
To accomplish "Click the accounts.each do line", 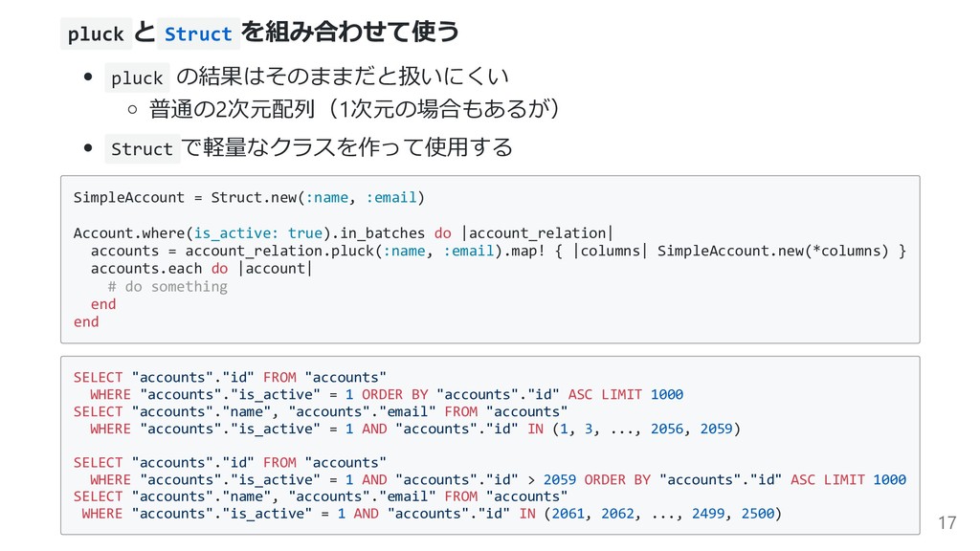I will [x=201, y=268].
